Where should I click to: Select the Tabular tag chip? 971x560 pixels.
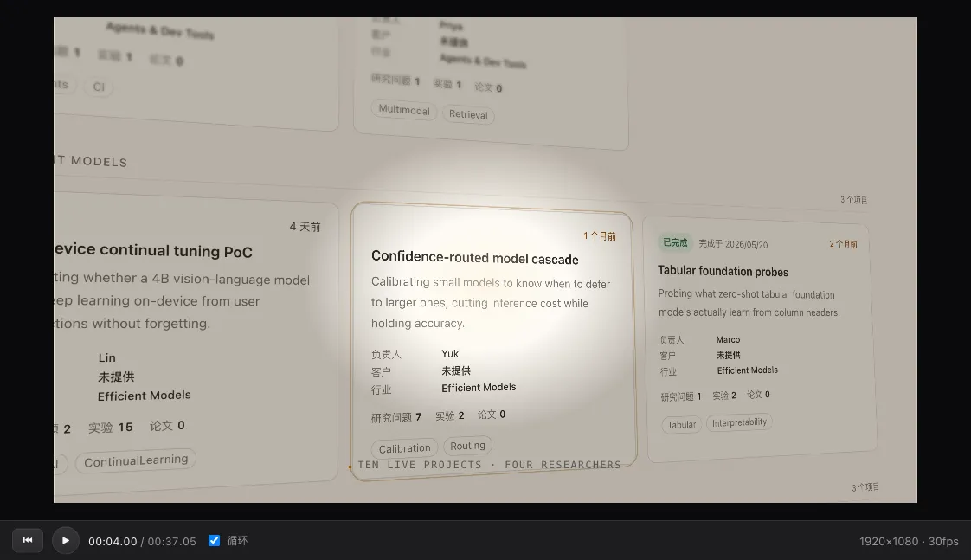(x=681, y=424)
